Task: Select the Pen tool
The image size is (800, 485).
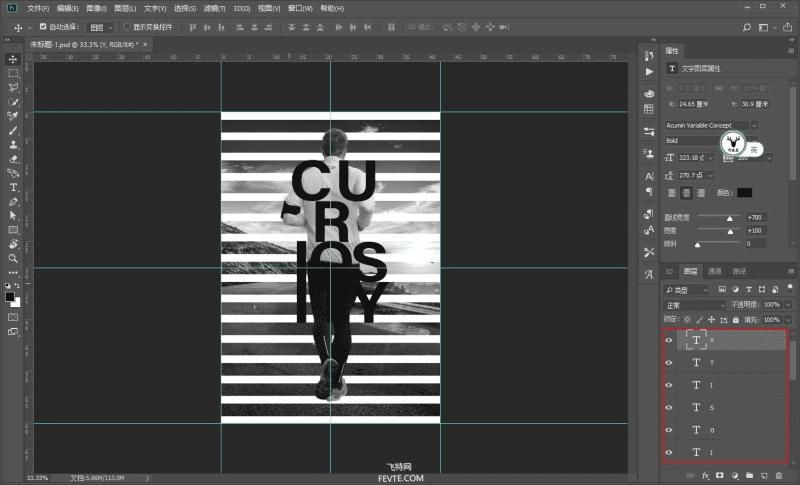Action: coord(13,202)
